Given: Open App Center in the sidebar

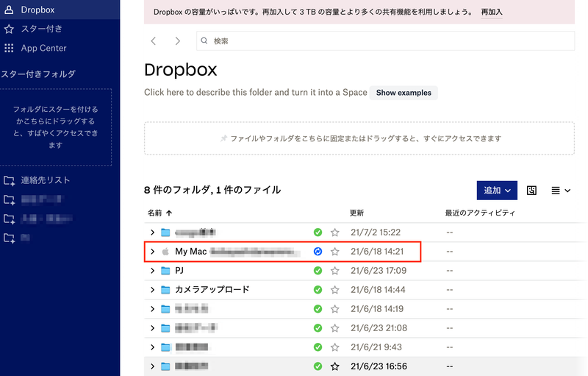Looking at the screenshot, I should tap(43, 48).
